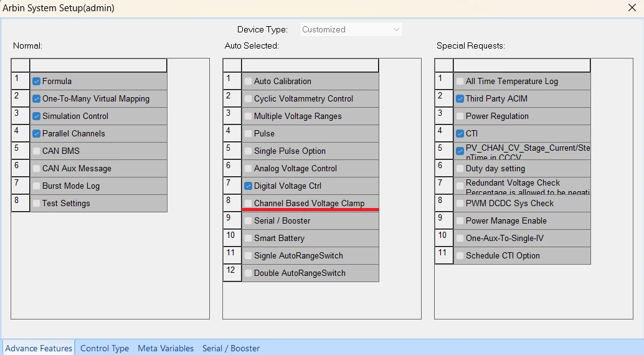
Task: Enable CAN BMS checkbox
Action: pos(36,151)
